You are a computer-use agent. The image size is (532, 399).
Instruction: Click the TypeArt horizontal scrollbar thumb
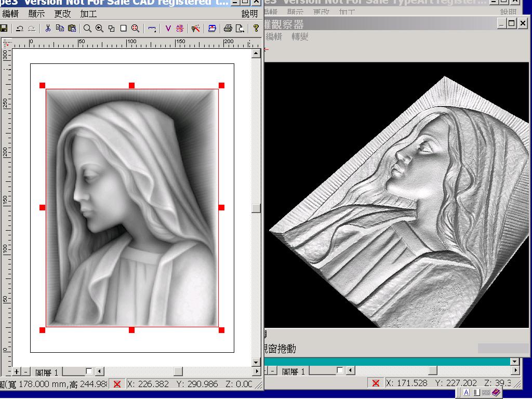coord(433,370)
